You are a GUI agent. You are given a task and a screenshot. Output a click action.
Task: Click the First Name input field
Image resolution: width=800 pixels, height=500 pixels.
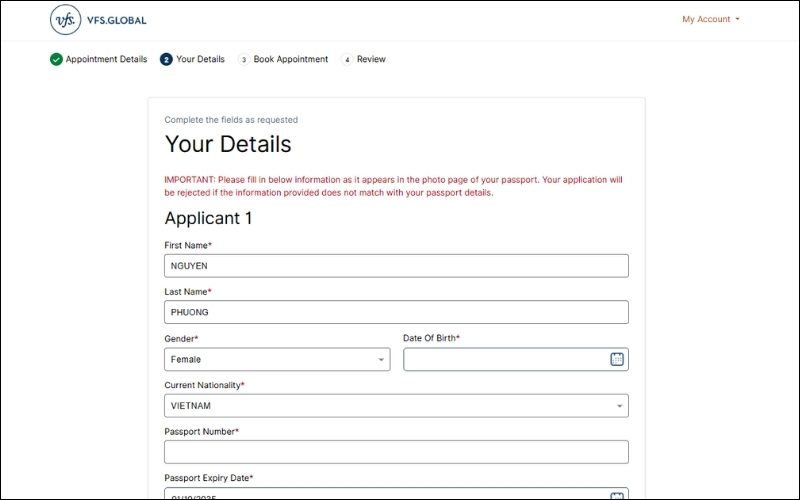[x=396, y=266]
